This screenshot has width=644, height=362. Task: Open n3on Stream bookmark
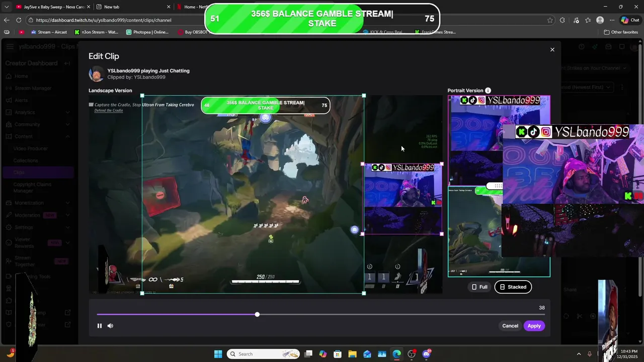(x=96, y=32)
